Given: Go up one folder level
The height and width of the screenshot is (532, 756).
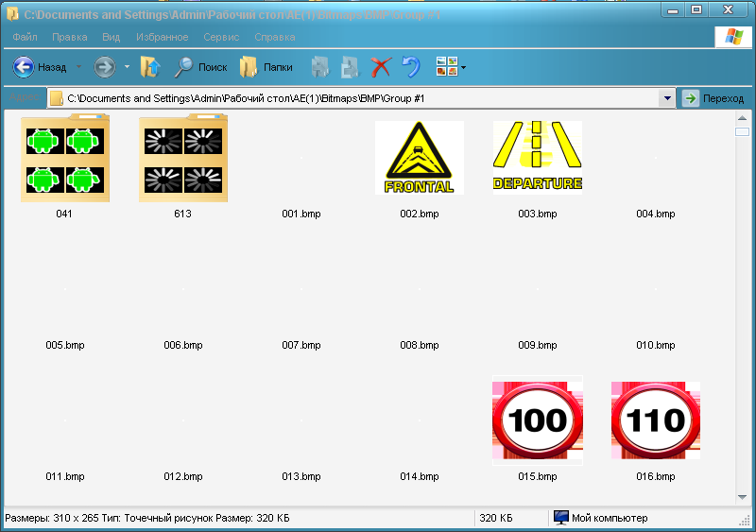Looking at the screenshot, I should pyautogui.click(x=149, y=67).
